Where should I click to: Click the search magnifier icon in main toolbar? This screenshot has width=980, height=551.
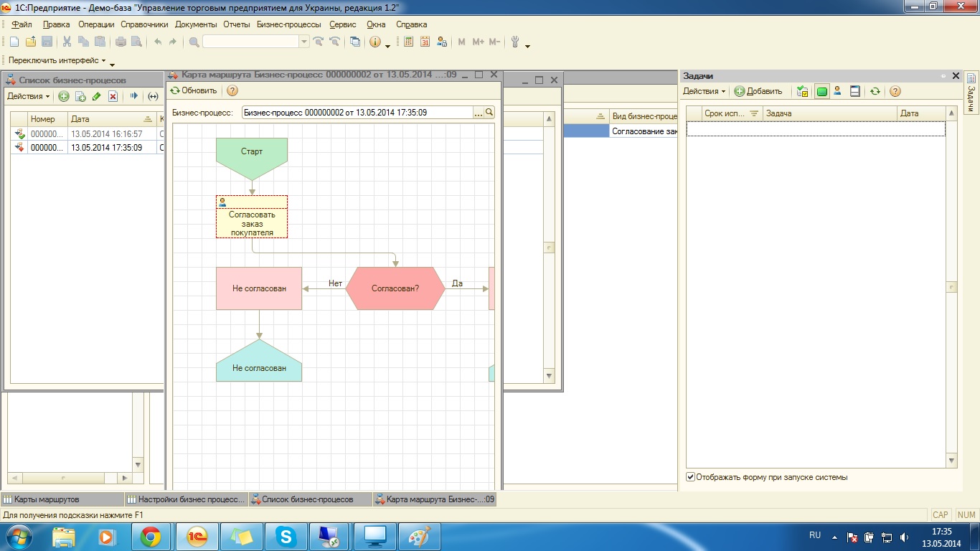194,42
